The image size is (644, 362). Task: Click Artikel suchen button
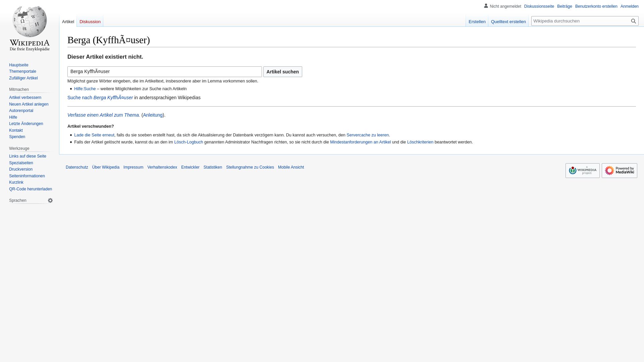283,72
